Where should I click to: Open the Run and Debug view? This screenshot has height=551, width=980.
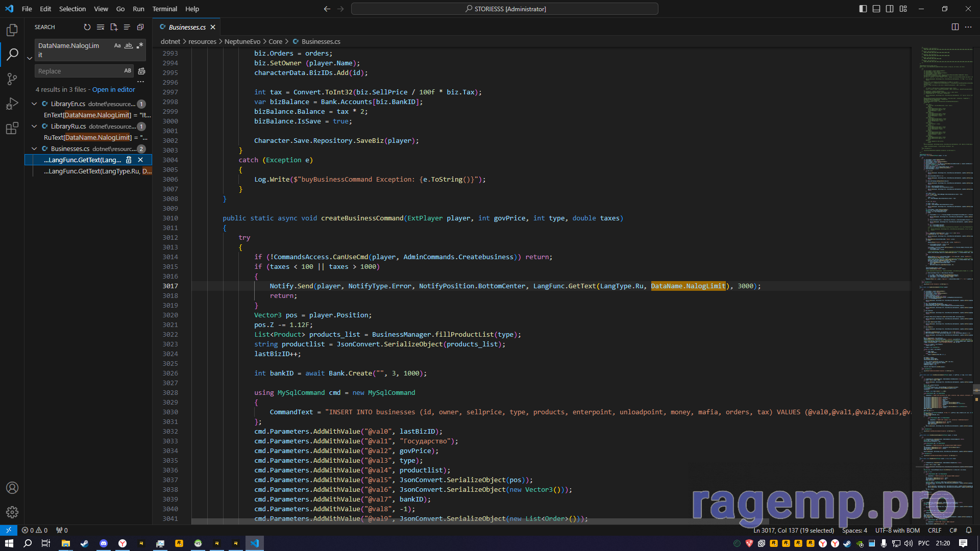(x=12, y=104)
